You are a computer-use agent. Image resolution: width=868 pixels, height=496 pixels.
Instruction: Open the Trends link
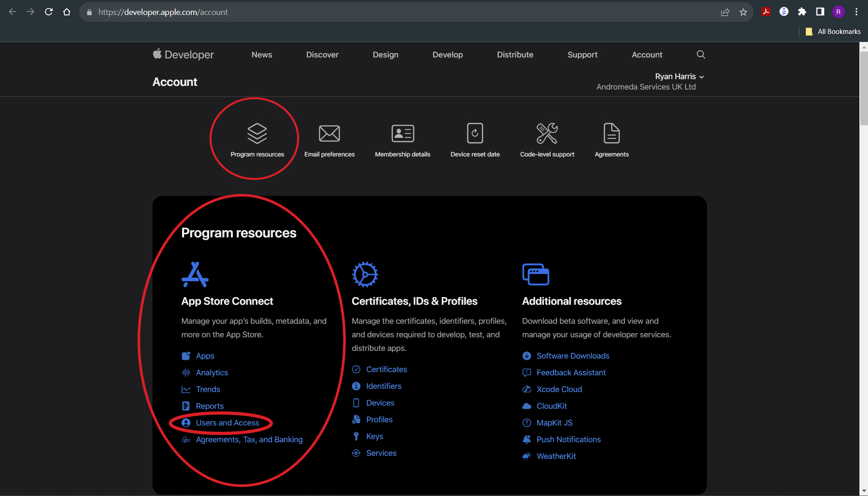tap(208, 389)
